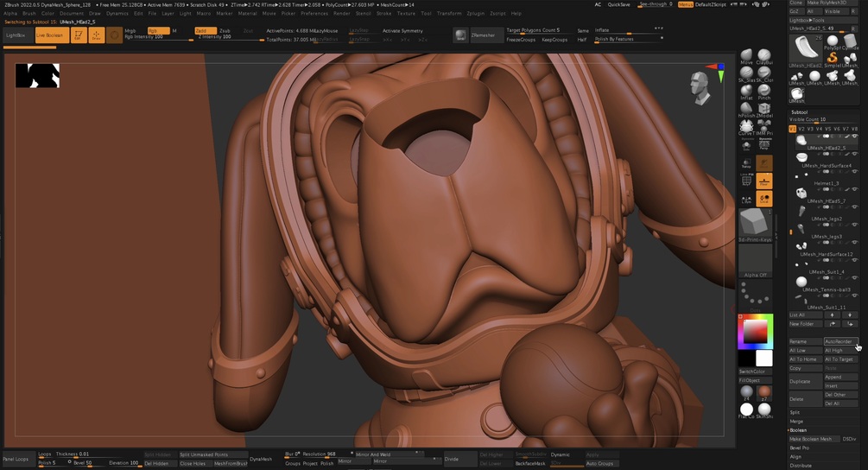Toggle the Rgb channel button
Image resolution: width=868 pixels, height=470 pixels.
pos(158,30)
